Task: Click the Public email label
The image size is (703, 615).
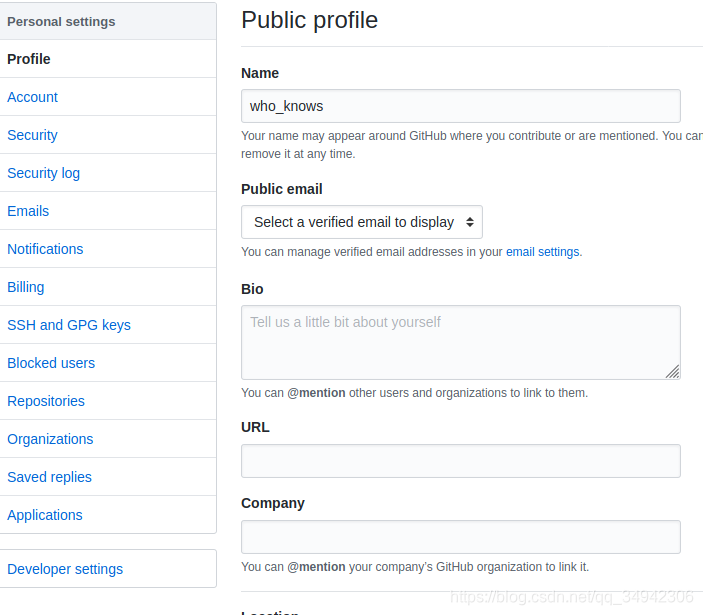Action: click(282, 189)
